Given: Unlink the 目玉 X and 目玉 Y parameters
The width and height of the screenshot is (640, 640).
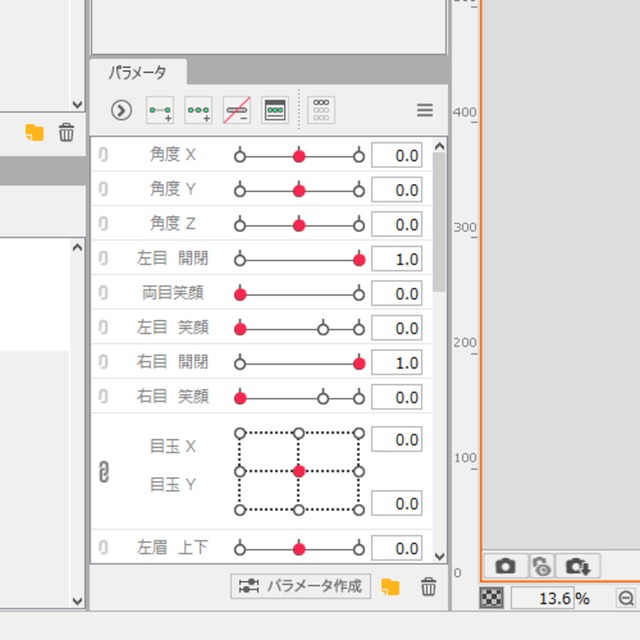Looking at the screenshot, I should click(104, 472).
